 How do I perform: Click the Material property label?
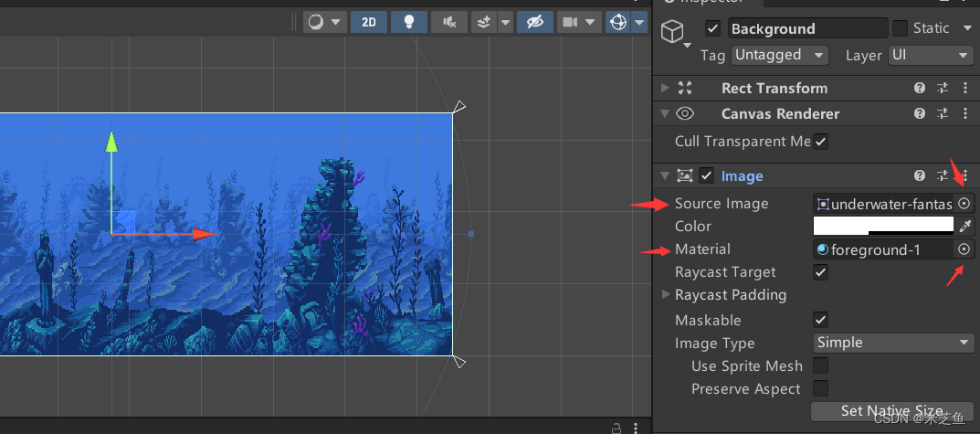pos(702,249)
